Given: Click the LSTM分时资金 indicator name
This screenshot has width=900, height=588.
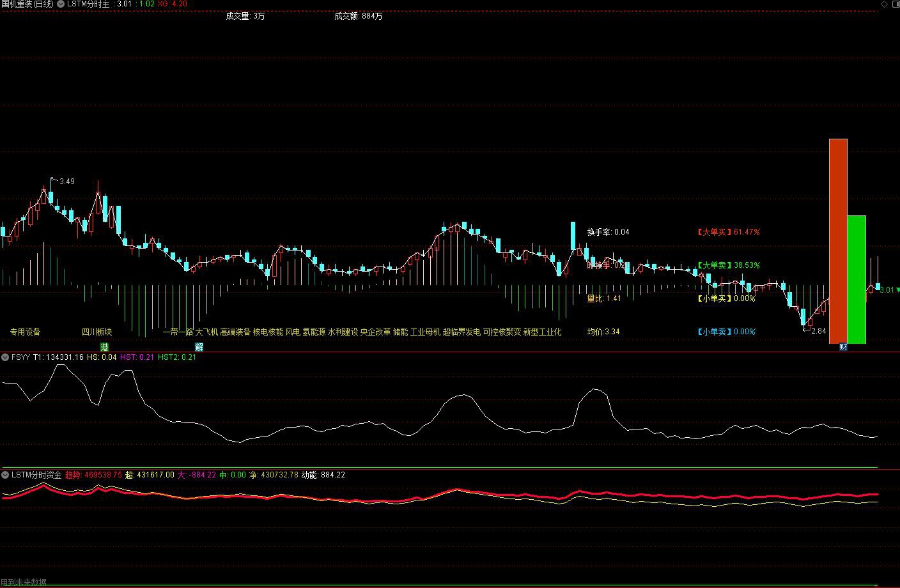Looking at the screenshot, I should pos(36,475).
